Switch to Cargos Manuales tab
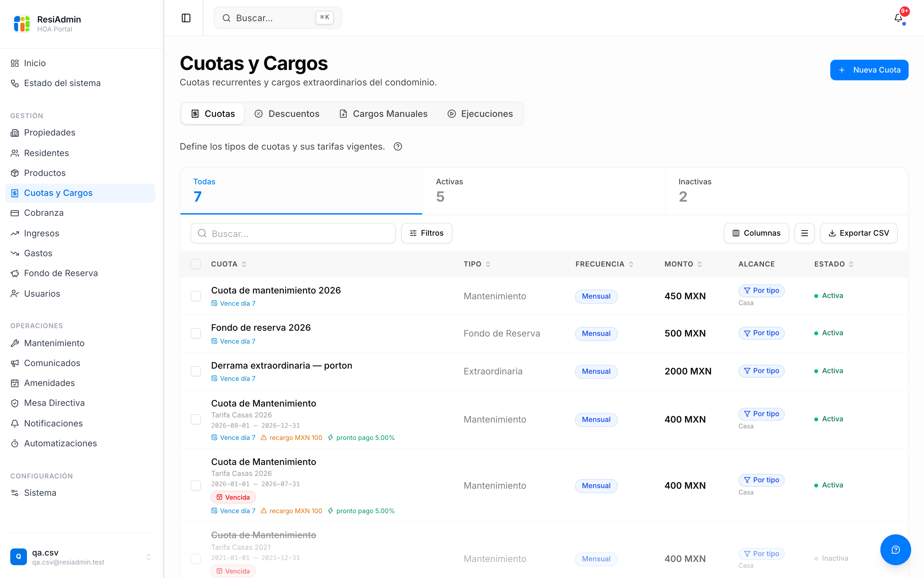924x578 pixels. tap(383, 114)
